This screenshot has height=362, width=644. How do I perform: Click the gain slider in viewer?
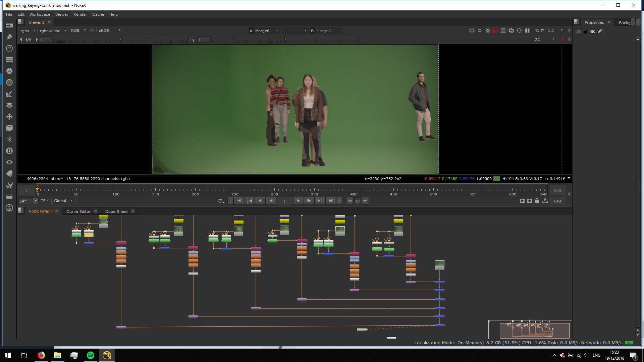[121, 40]
